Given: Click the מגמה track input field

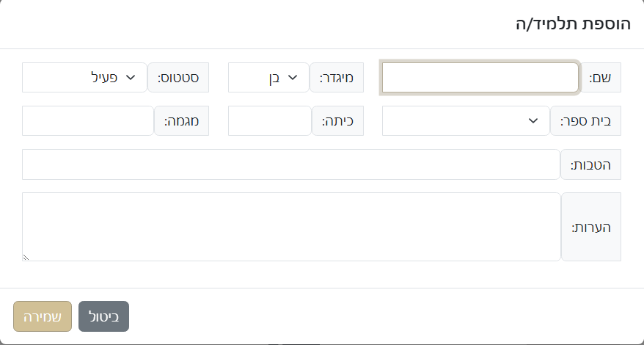Looking at the screenshot, I should pos(87,121).
